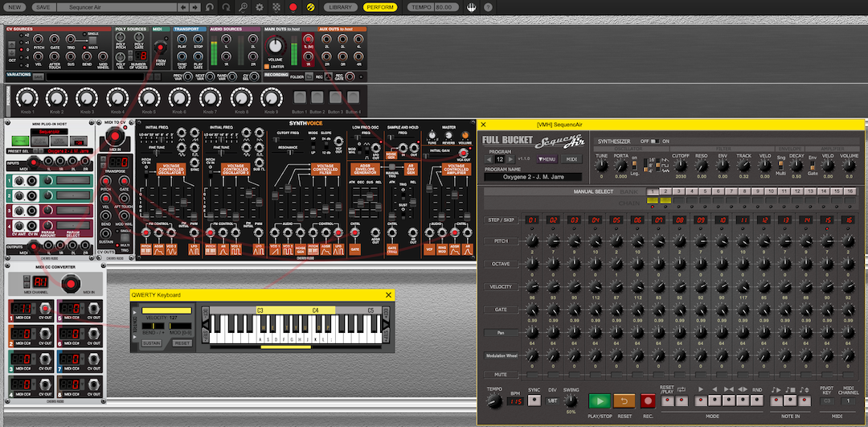
Task: Click the red record button in top toolbar
Action: click(x=293, y=7)
